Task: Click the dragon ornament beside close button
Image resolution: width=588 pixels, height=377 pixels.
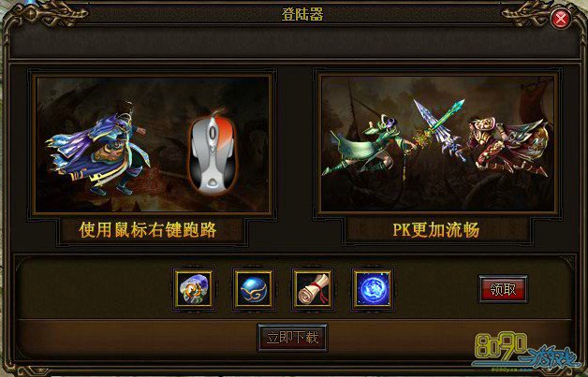Action: (x=525, y=14)
